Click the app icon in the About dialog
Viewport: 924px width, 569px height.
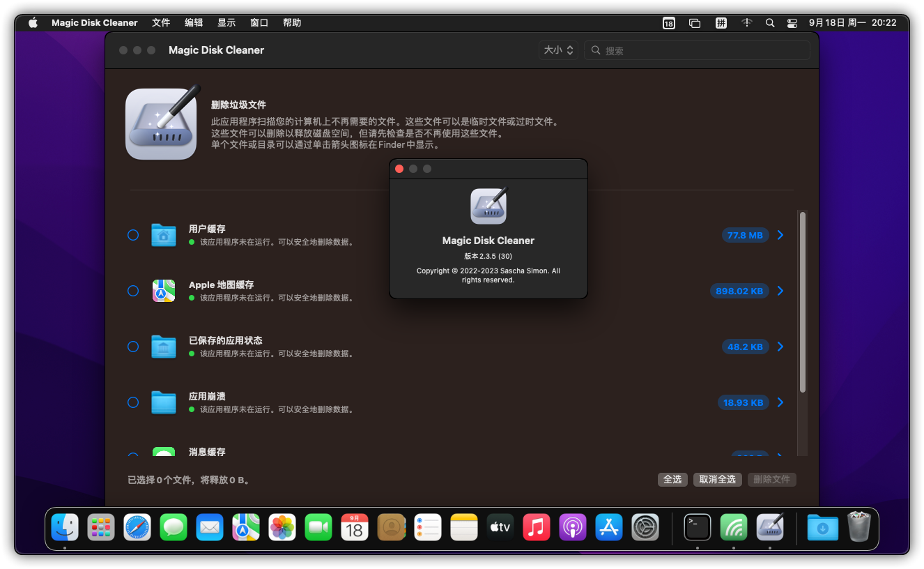[488, 206]
